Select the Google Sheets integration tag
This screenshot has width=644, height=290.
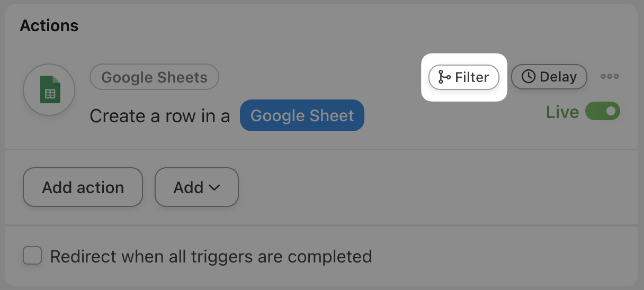(154, 77)
